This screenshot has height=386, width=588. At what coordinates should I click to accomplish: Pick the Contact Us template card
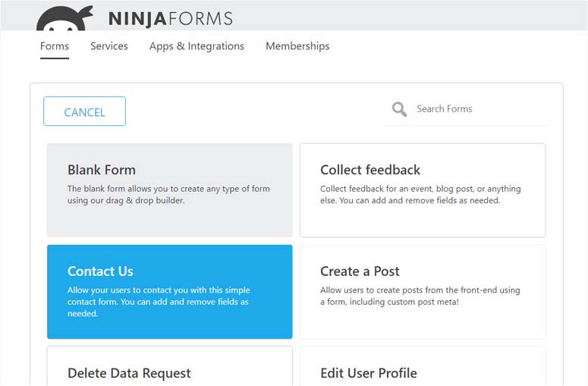[x=169, y=291]
